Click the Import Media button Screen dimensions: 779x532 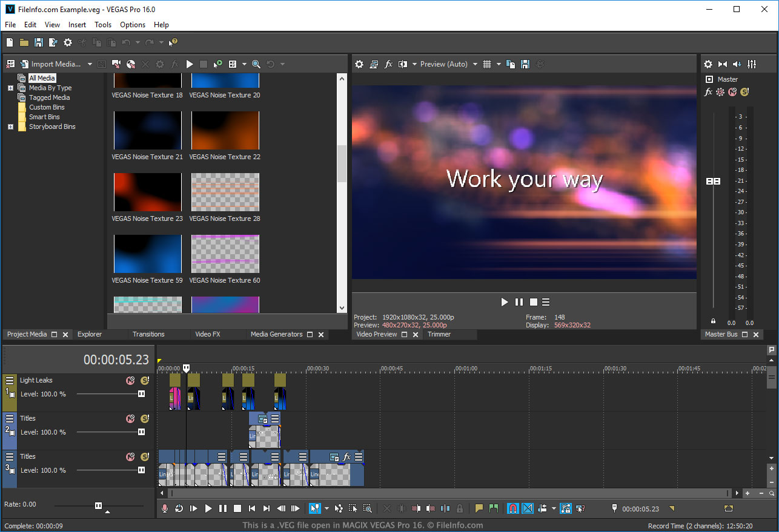click(x=51, y=64)
